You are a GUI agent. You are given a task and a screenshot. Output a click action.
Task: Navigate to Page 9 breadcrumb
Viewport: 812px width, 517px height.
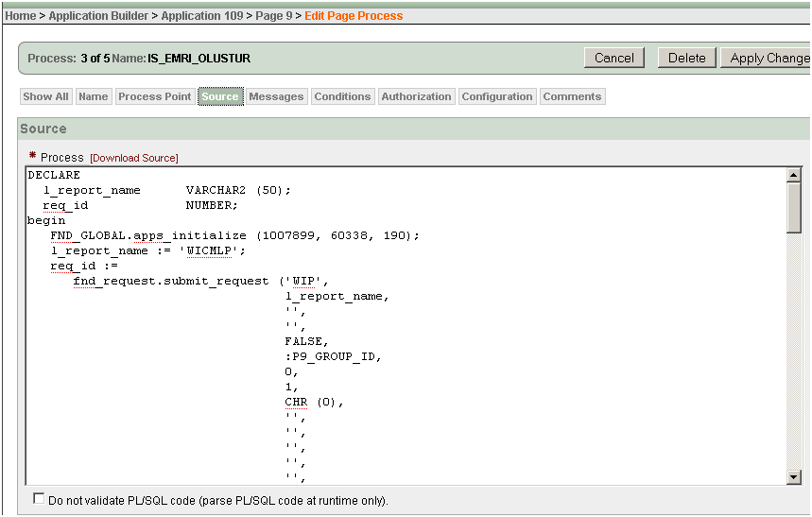tap(273, 16)
